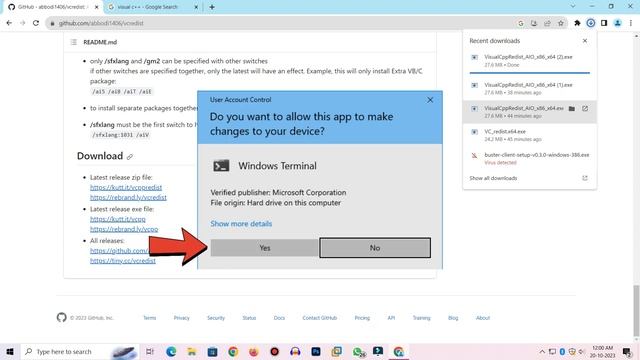640x360 pixels.
Task: Open the https://rebrand.ly/vcpp link
Action: point(124,229)
